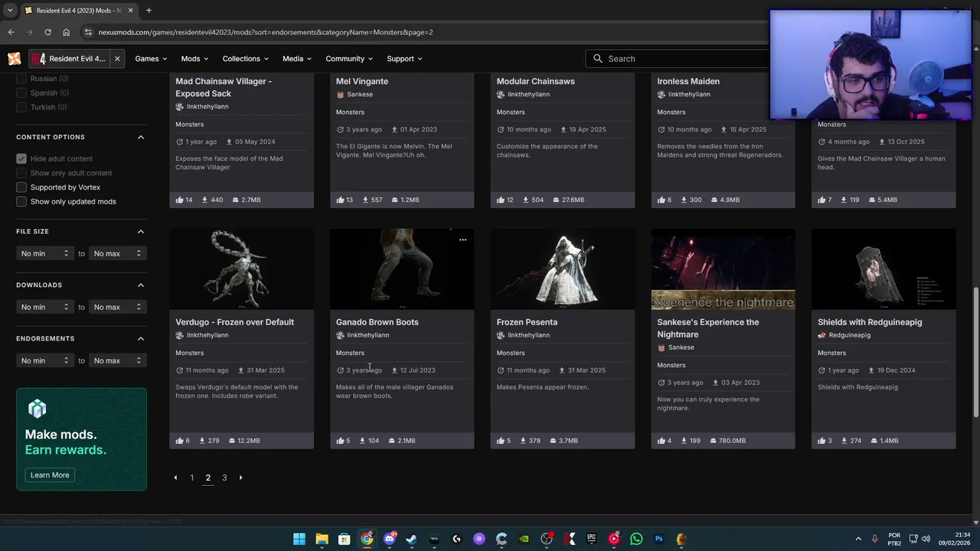Image resolution: width=980 pixels, height=551 pixels.
Task: Click the Nexus Mods logo icon
Action: pyautogui.click(x=14, y=59)
